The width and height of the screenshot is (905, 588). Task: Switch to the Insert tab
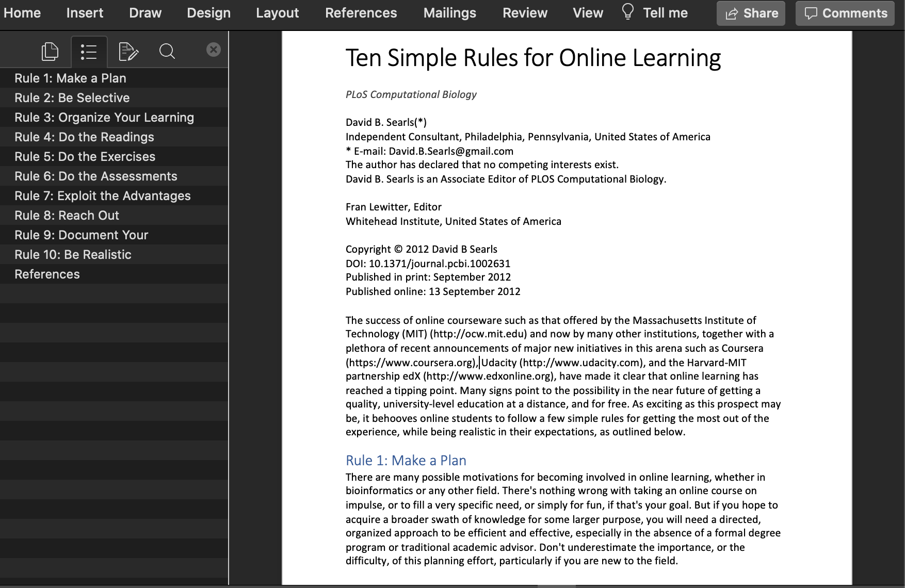coord(85,13)
